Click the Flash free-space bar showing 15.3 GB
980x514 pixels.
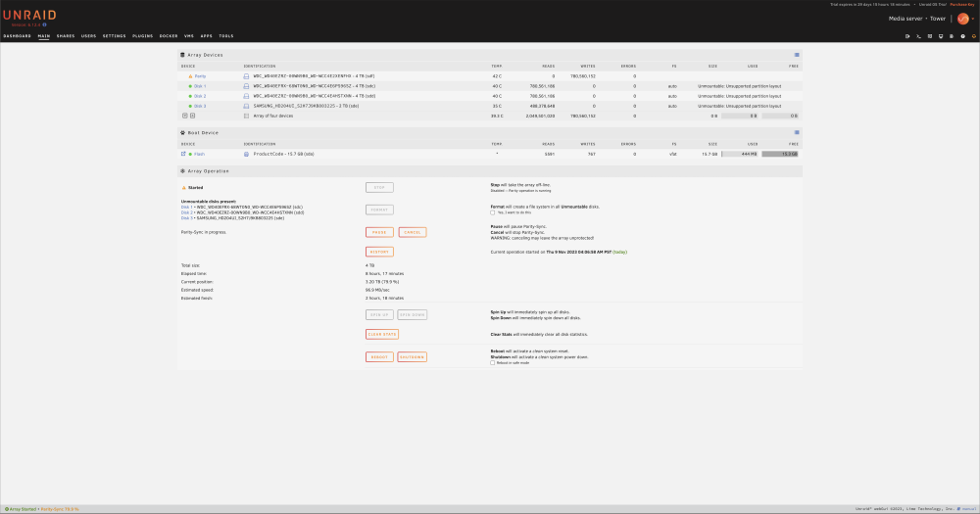tap(780, 154)
